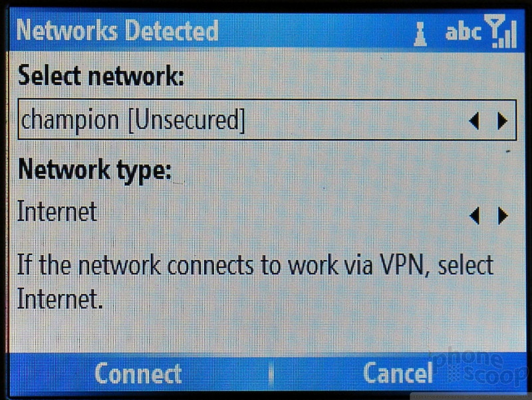Click the VPN hint text
532x400 pixels.
tap(255, 282)
